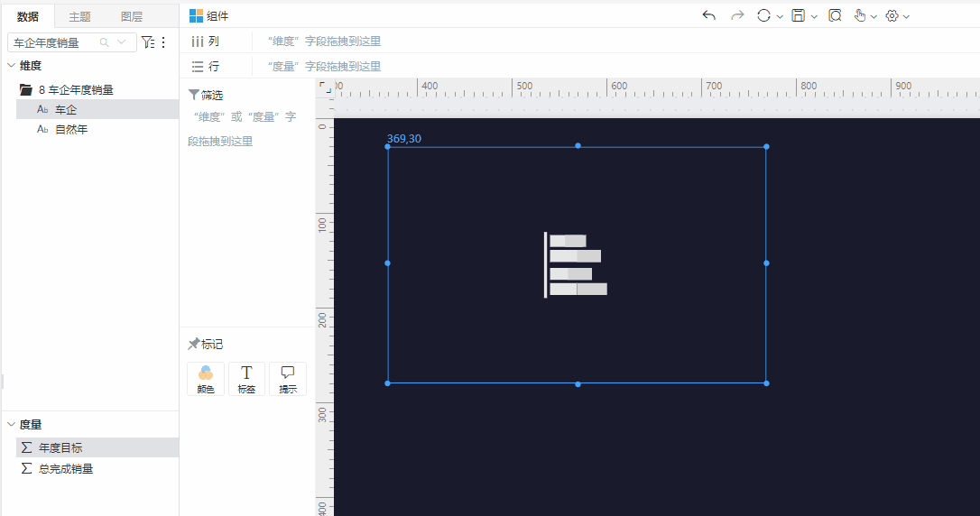
Task: Collapse the 维度 section
Action: point(11,65)
